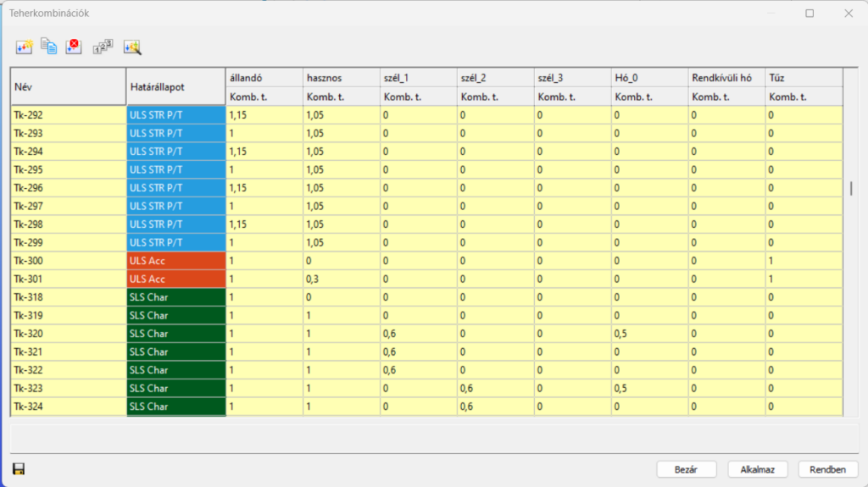This screenshot has width=868, height=487.
Task: Click the renumber 1-2-3 icon
Action: 103,47
